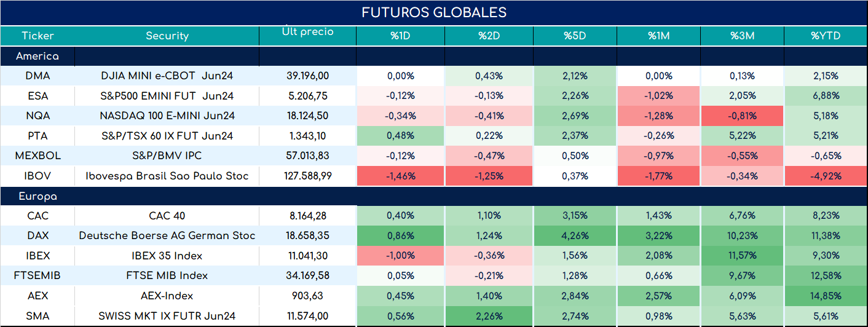
Task: Select the %5D column header
Action: click(x=575, y=36)
